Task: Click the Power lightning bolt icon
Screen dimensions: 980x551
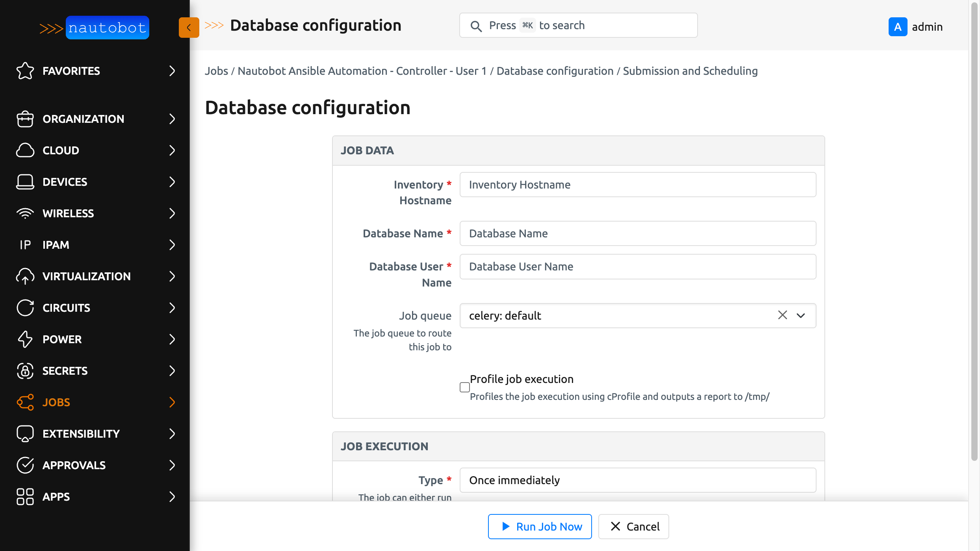Action: click(25, 339)
